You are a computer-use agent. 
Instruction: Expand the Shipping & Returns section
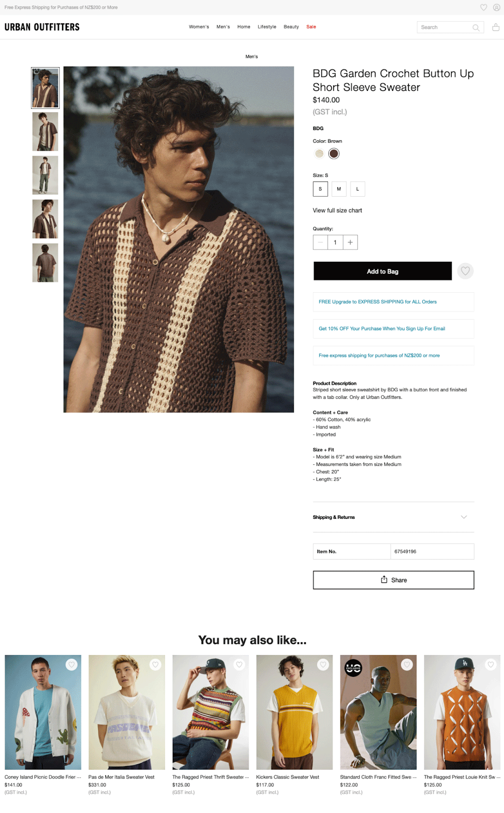click(393, 517)
